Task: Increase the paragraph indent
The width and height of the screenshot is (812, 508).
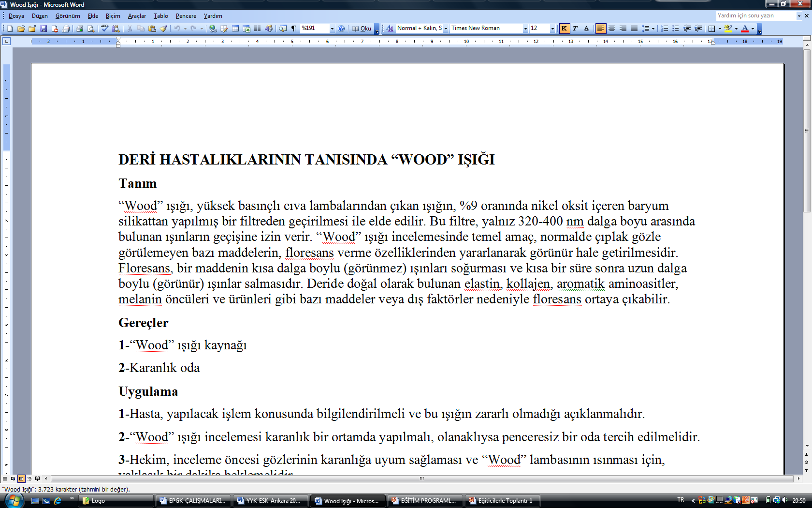Action: tap(698, 29)
